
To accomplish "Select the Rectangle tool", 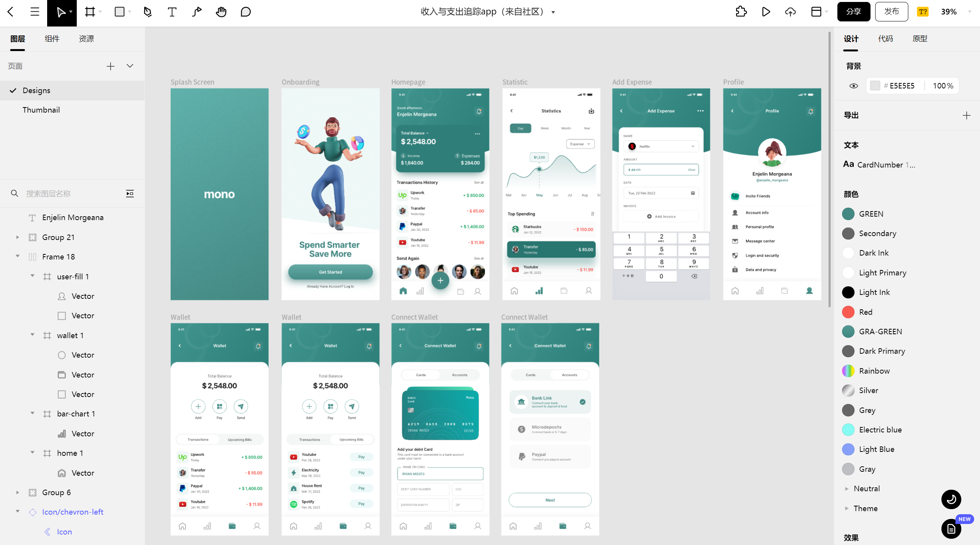I will point(118,12).
